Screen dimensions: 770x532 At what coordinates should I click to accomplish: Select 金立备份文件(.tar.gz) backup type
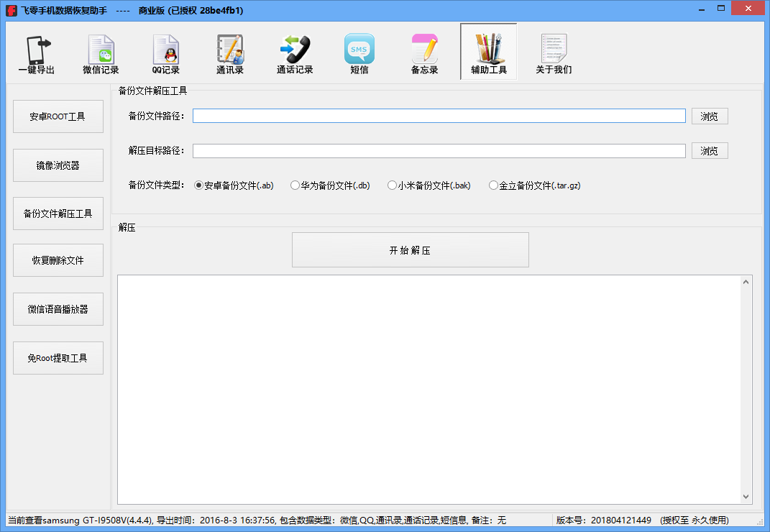pos(493,185)
